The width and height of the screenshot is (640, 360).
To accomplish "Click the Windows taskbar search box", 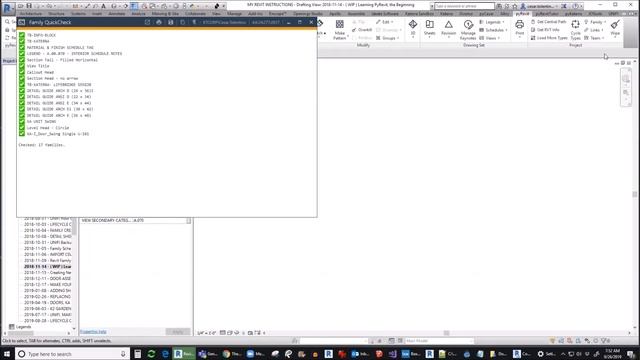I will (x=73, y=354).
